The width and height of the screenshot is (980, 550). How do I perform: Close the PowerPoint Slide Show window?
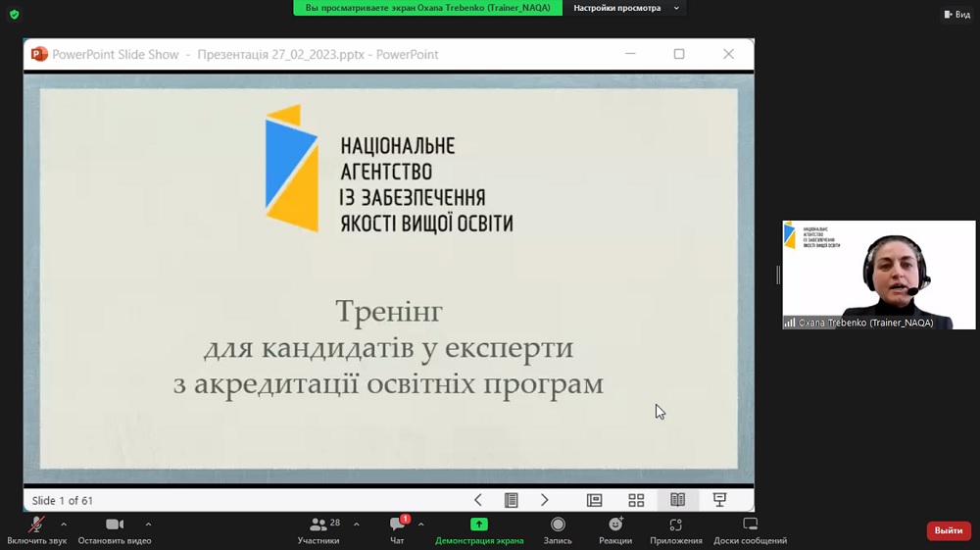pyautogui.click(x=729, y=54)
